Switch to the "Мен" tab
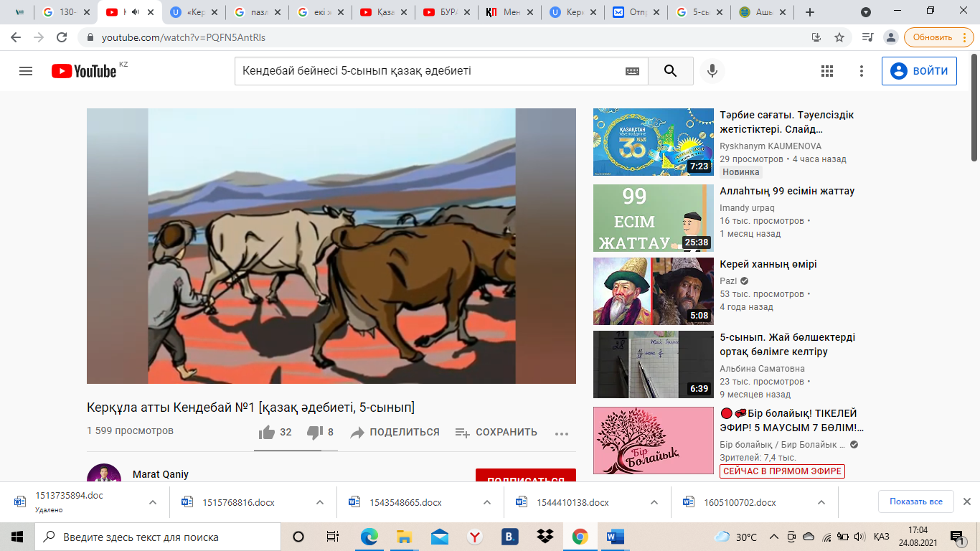Image resolution: width=980 pixels, height=551 pixels. coord(511,12)
